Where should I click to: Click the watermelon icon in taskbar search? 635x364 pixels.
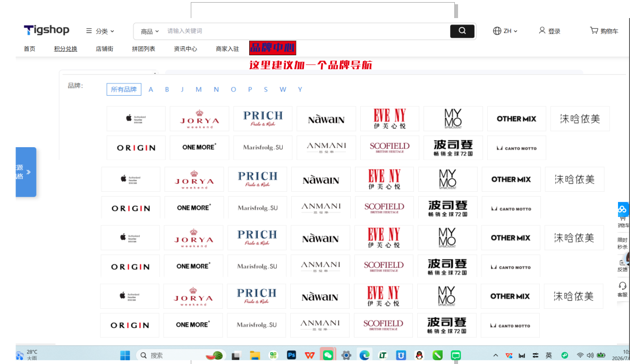coord(214,355)
